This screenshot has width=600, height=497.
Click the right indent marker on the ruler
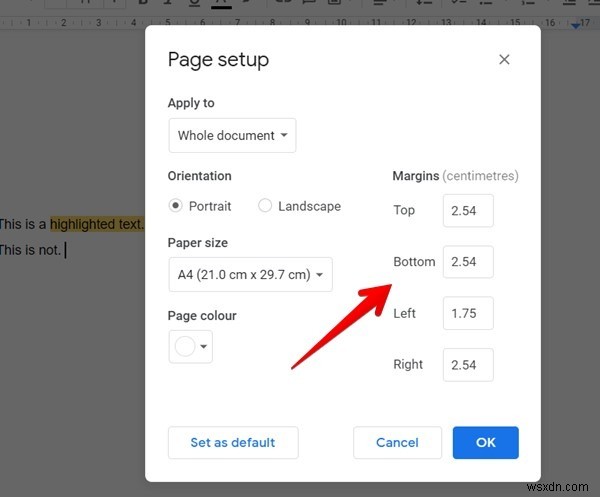click(x=575, y=26)
